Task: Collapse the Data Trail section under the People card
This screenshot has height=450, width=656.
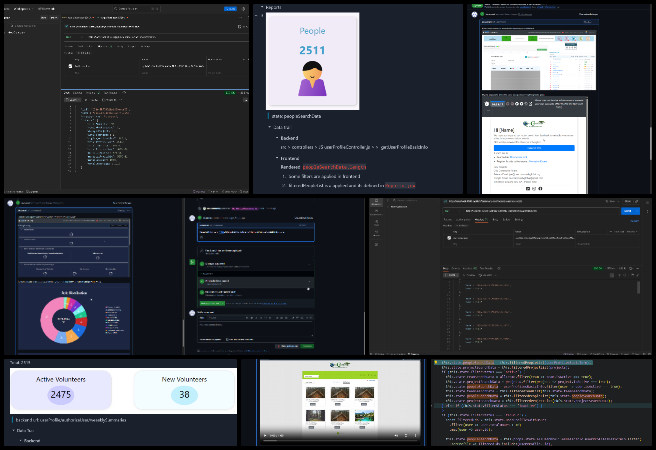Action: 270,127
